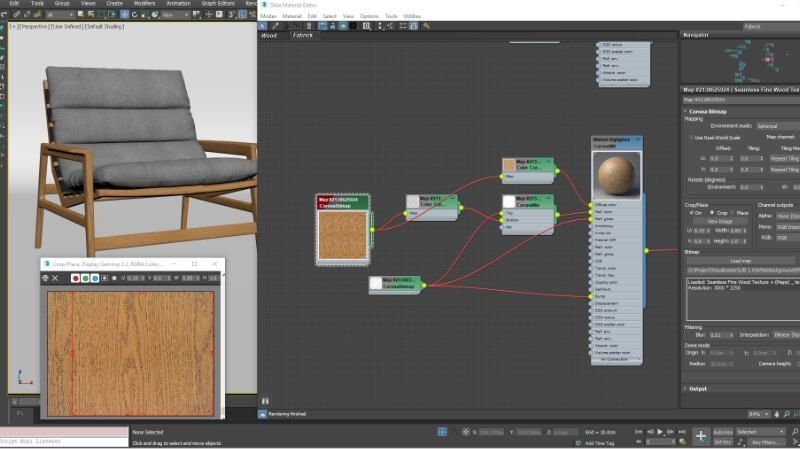Open the RGB channel output dropdown

point(788,238)
